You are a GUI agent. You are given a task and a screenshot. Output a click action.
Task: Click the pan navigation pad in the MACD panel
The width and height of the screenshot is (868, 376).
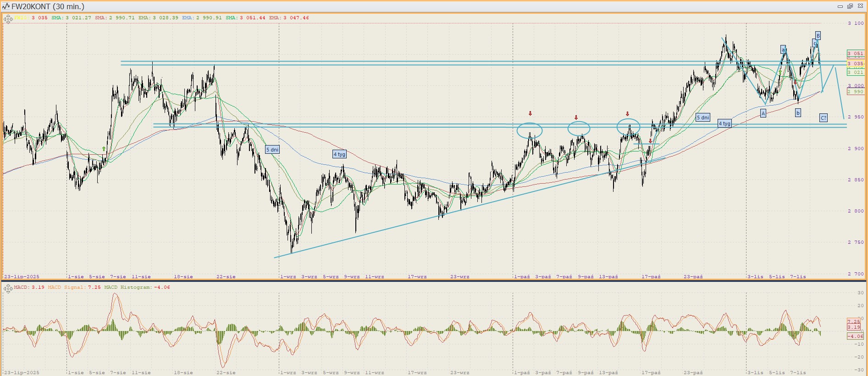point(8,289)
